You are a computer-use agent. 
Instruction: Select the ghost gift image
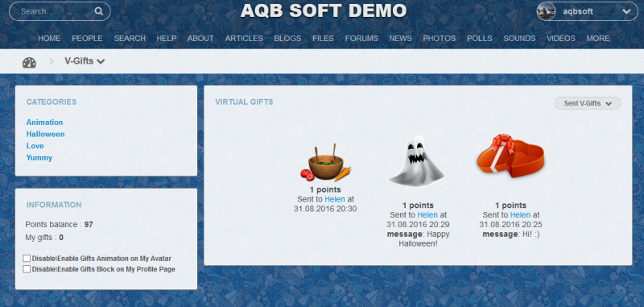pos(417,160)
